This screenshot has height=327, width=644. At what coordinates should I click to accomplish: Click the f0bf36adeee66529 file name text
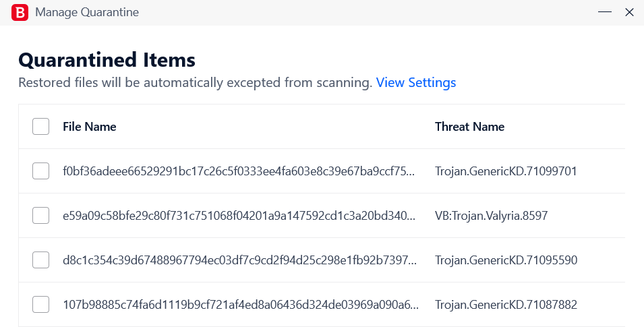239,171
